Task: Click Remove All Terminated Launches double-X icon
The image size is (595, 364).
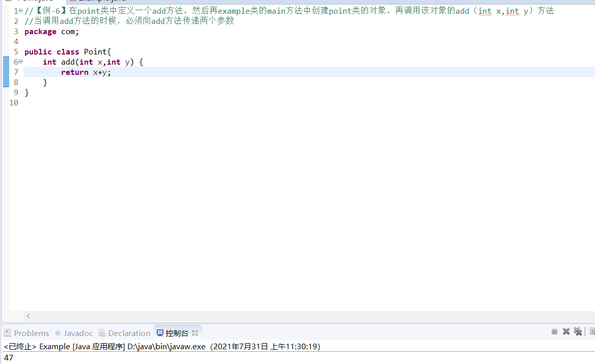Action: click(578, 331)
